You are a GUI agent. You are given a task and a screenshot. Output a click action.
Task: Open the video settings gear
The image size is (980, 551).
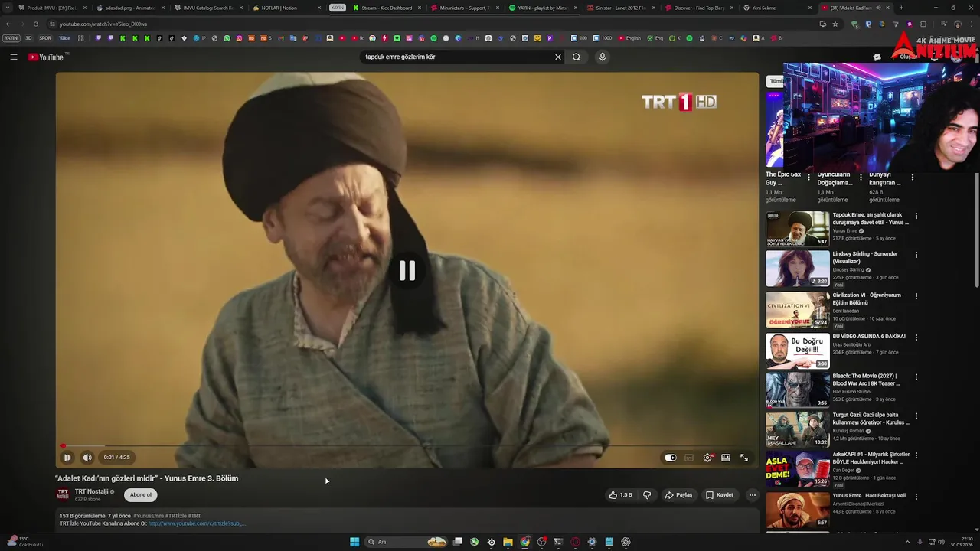(707, 458)
